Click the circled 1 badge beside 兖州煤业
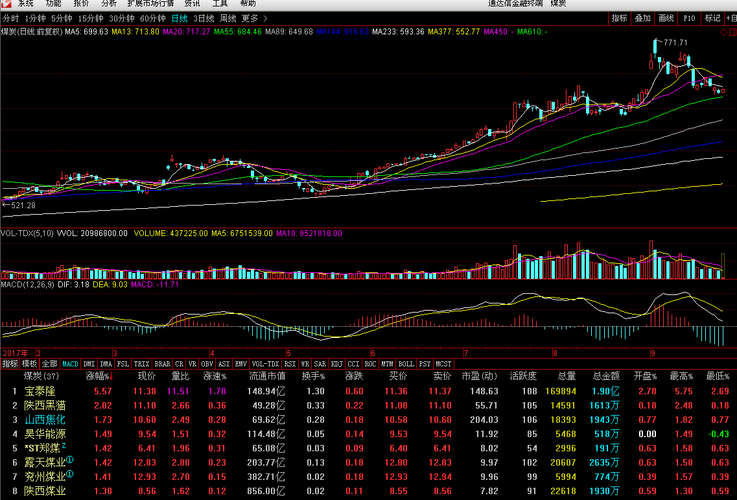Image resolution: width=737 pixels, height=500 pixels. (70, 474)
